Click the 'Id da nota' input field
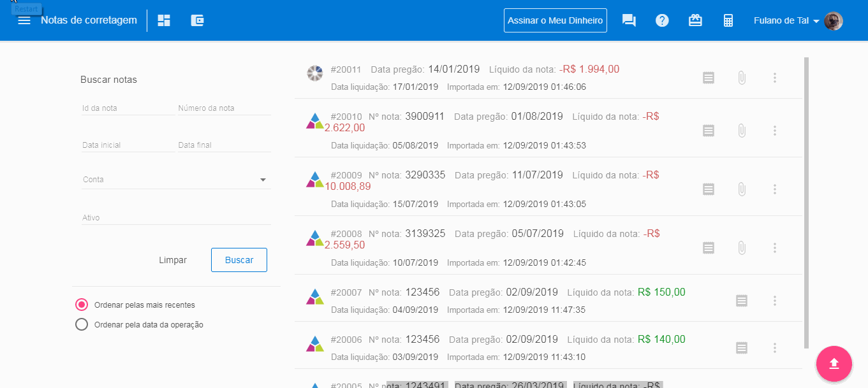Screen dimensions: 868x388 [128, 108]
